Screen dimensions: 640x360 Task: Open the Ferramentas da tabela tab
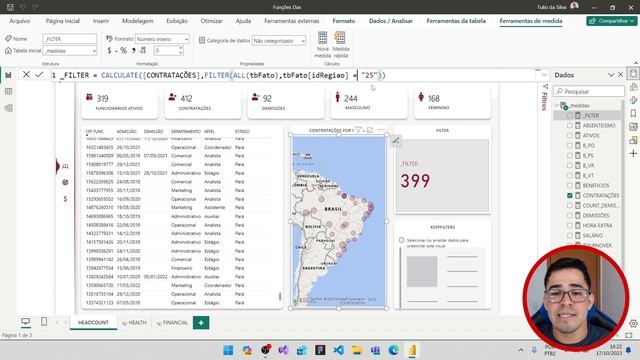click(456, 21)
